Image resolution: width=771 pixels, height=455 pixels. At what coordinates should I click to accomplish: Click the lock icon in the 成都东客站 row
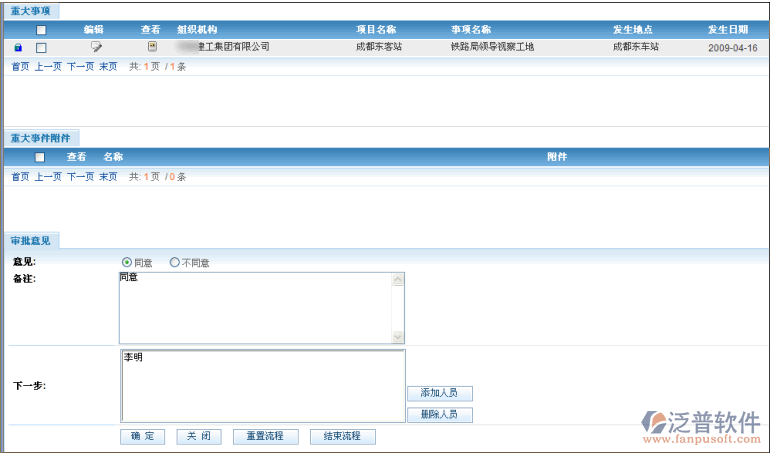click(18, 47)
